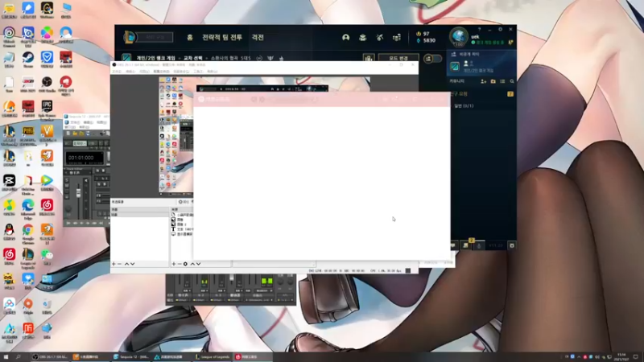This screenshot has height=362, width=644.
Task: Adjust the Sequoia track volume fader
Action: [78, 193]
